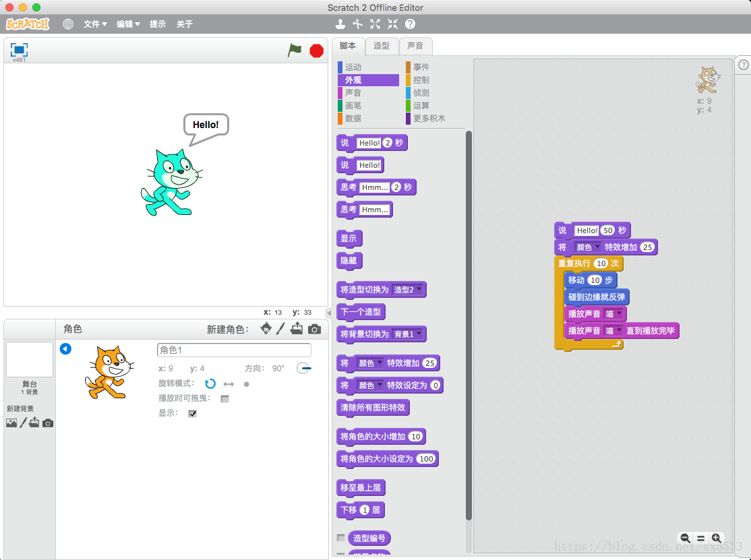Zoom out the scripts area

click(x=686, y=538)
